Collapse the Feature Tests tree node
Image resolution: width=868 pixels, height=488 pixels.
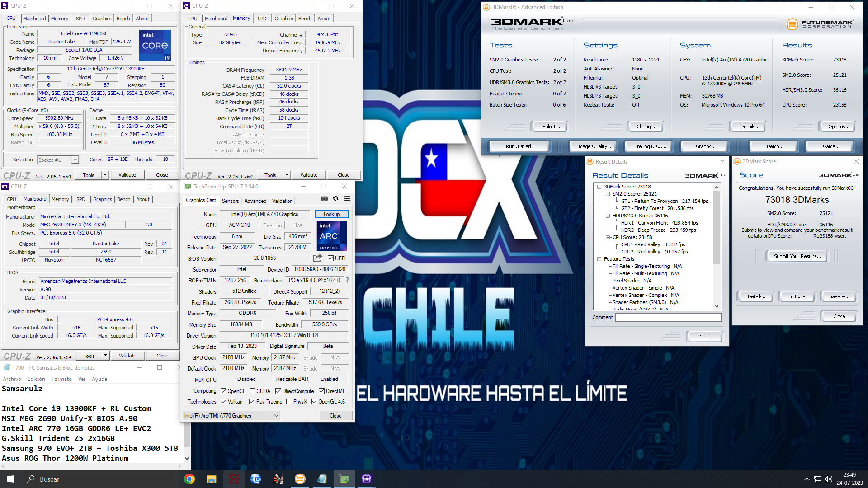tap(599, 259)
